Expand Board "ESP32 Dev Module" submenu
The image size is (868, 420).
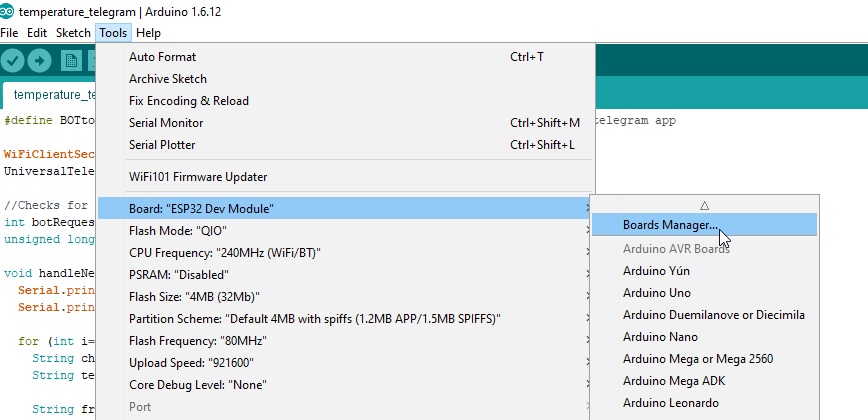pyautogui.click(x=345, y=209)
